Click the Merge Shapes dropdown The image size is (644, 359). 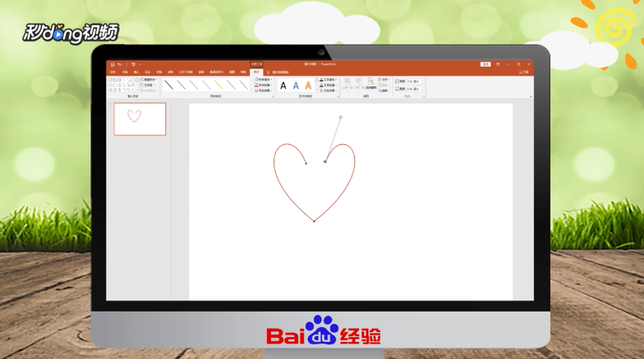click(149, 90)
